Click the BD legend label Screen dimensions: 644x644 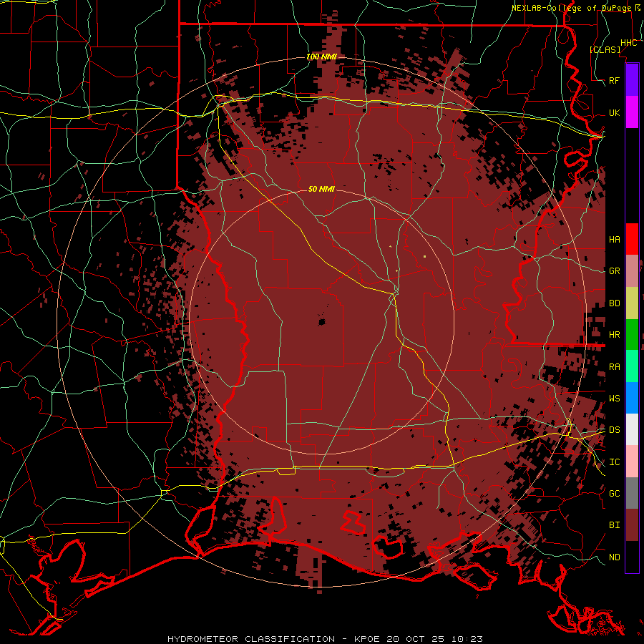coord(614,303)
